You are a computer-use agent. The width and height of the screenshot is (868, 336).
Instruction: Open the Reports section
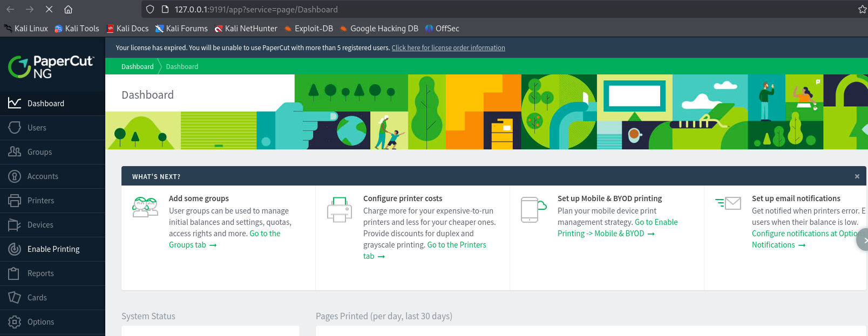coord(52,273)
